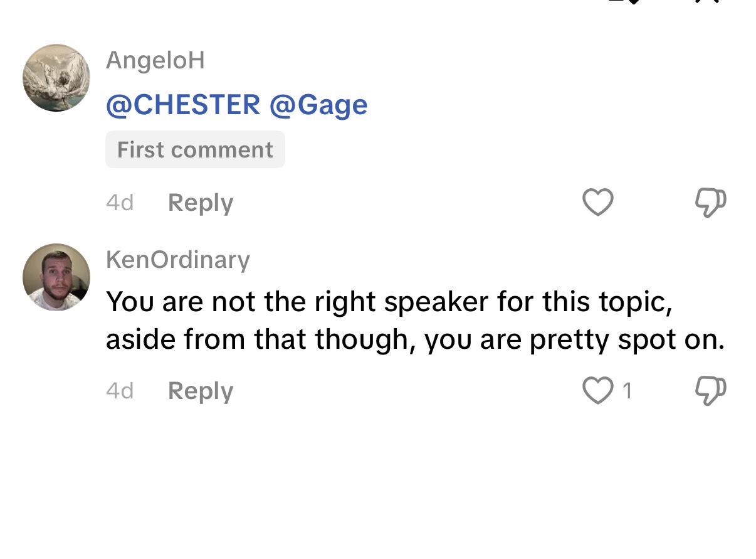
Task: Open KenOrdinary's profile via username
Action: tap(178, 259)
